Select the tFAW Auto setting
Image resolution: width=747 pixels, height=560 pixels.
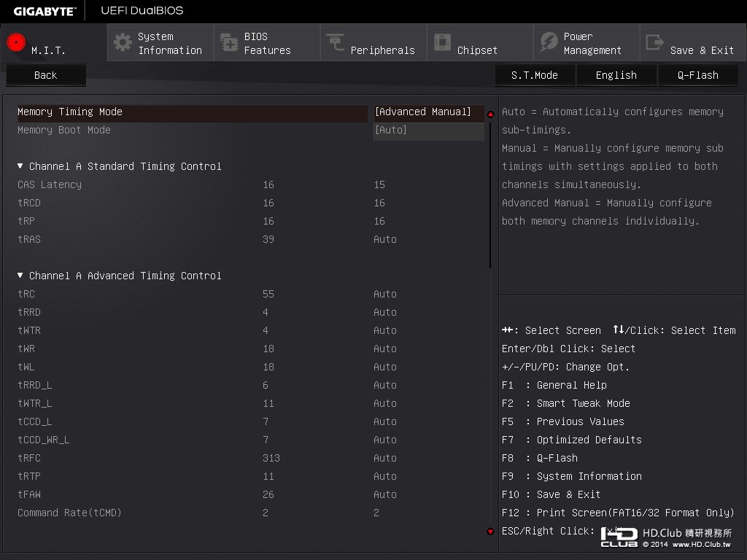385,494
